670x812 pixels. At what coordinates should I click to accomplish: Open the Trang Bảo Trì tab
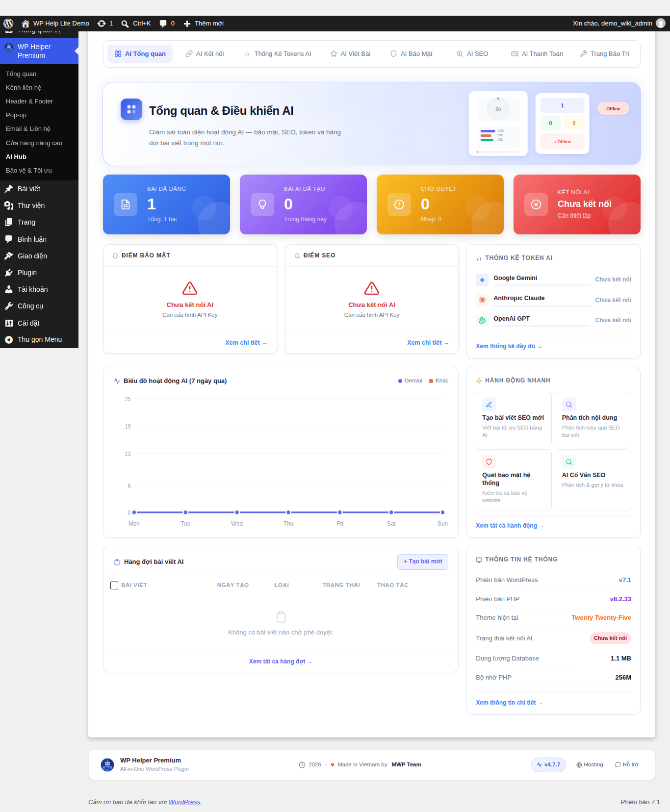click(x=604, y=54)
